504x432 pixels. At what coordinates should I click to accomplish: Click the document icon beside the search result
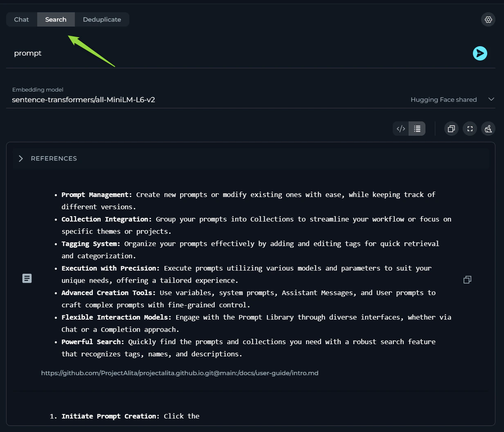click(x=27, y=278)
